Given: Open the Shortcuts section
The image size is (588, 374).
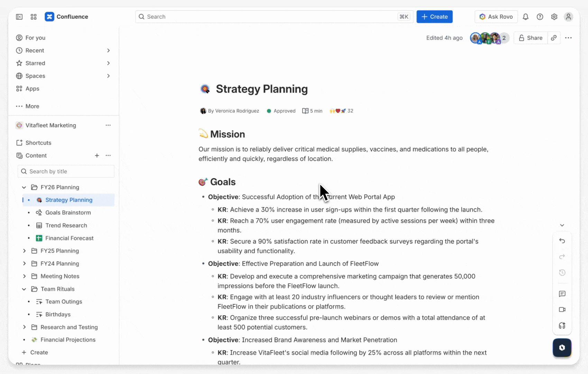Looking at the screenshot, I should [38, 143].
